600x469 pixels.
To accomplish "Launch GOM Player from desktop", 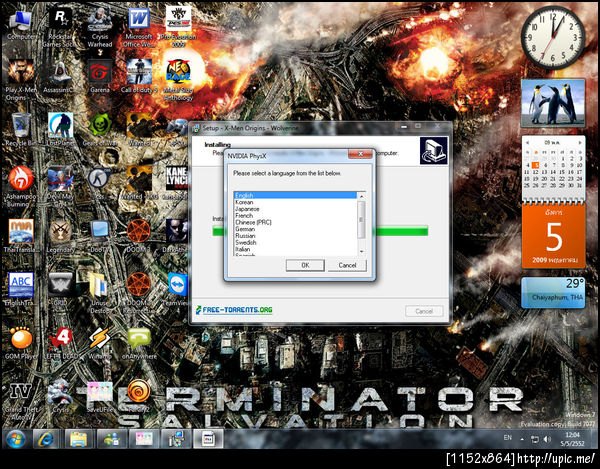I will click(x=21, y=343).
